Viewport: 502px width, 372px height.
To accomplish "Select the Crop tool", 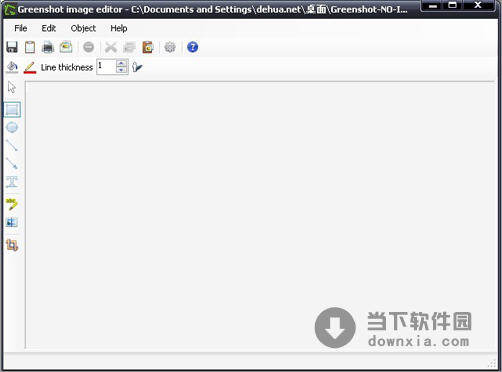I will (12, 245).
